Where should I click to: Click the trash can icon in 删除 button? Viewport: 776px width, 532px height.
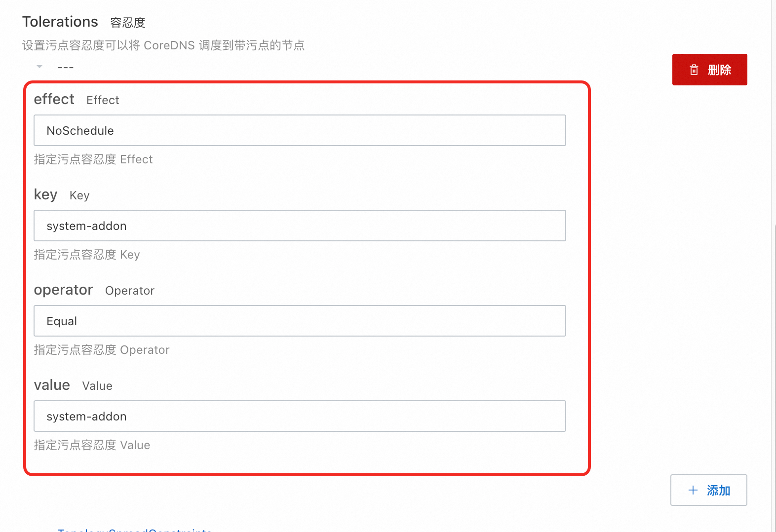694,70
